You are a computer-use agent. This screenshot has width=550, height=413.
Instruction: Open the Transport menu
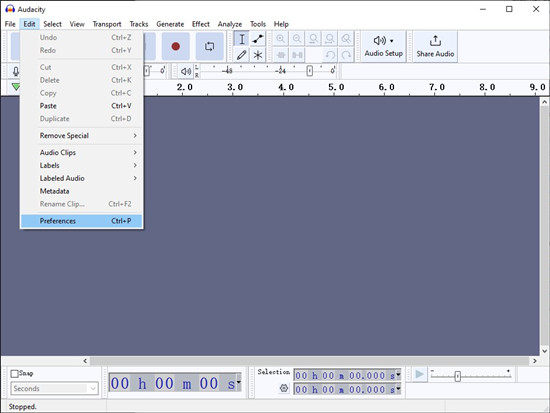click(x=107, y=24)
